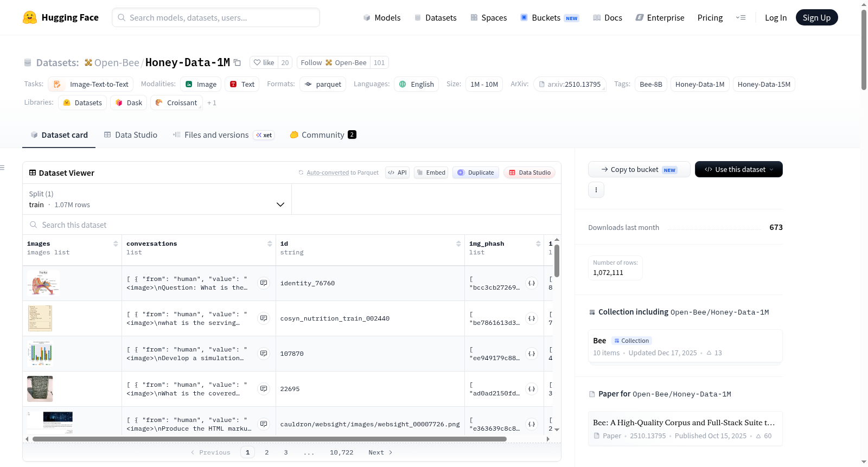Screen dimensions: 868x467
Task: Go to Datasets in the top navigation
Action: point(435,17)
